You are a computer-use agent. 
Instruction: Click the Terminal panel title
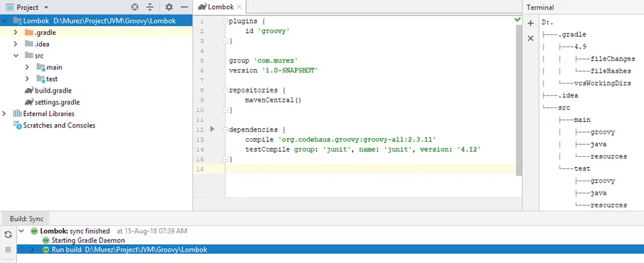(x=540, y=7)
